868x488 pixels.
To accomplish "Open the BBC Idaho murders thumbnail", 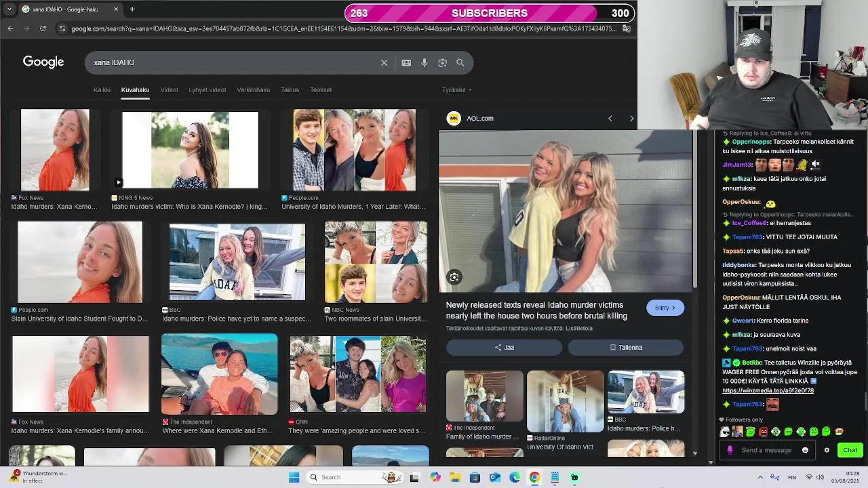I will click(x=237, y=262).
